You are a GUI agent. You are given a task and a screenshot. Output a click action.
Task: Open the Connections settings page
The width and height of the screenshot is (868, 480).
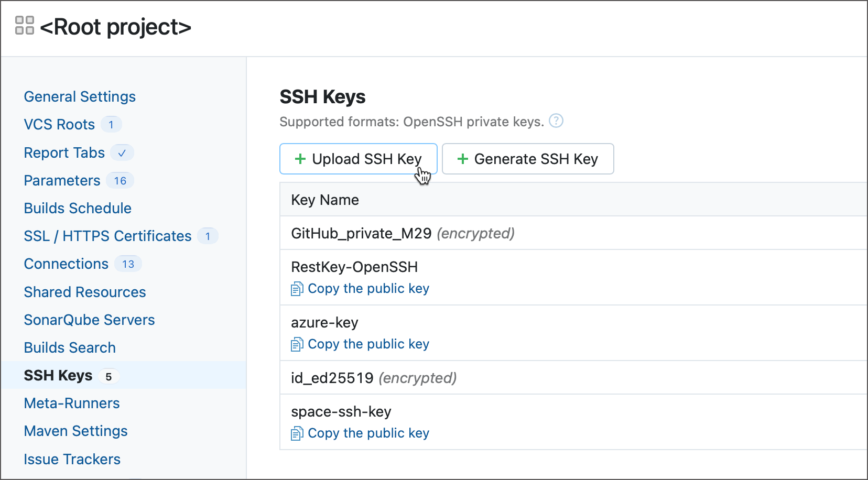point(66,264)
